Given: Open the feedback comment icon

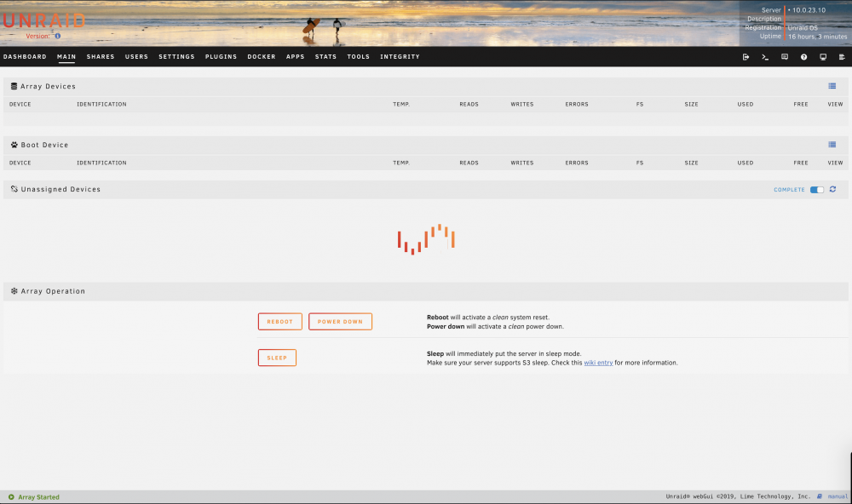Looking at the screenshot, I should [x=785, y=57].
